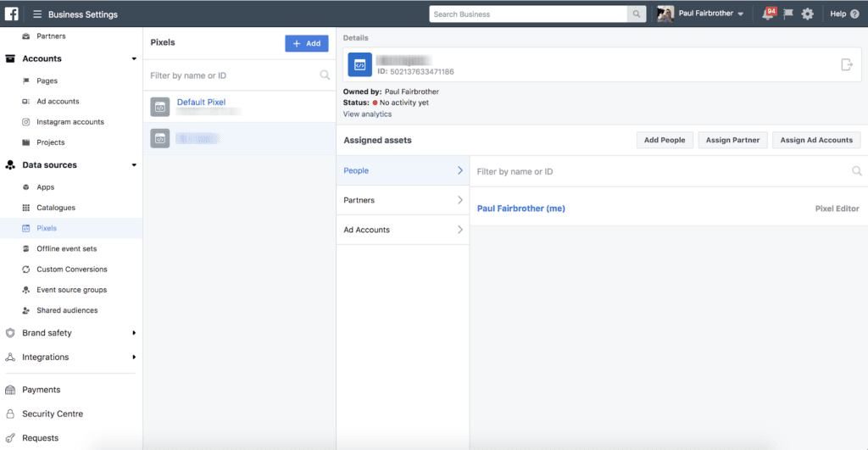The height and width of the screenshot is (450, 868).
Task: Click magnifier icon in Pixels filter field
Action: pos(325,75)
